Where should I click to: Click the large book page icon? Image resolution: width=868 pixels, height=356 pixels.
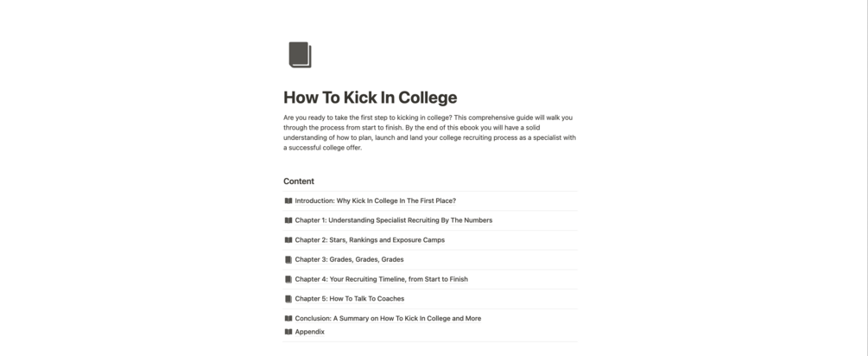300,54
